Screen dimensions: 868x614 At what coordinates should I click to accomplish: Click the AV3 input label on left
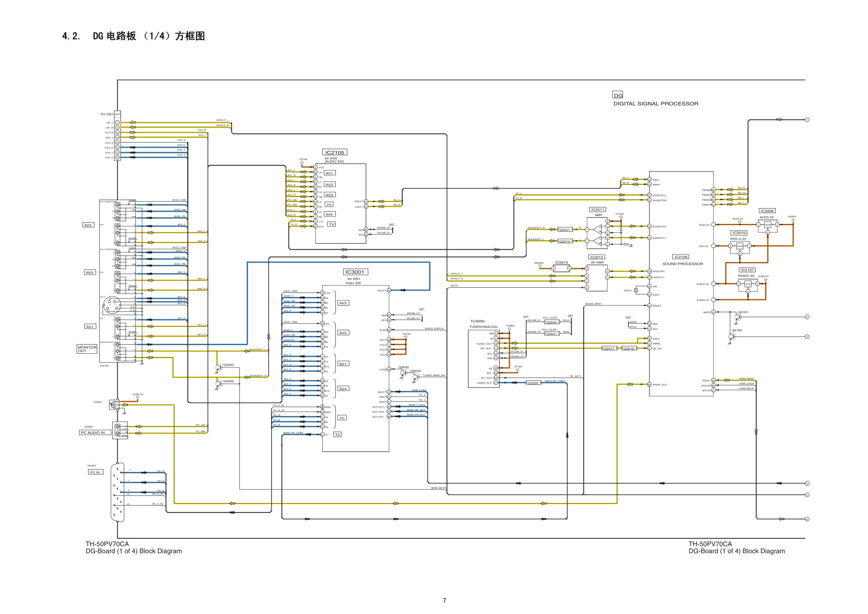click(88, 225)
